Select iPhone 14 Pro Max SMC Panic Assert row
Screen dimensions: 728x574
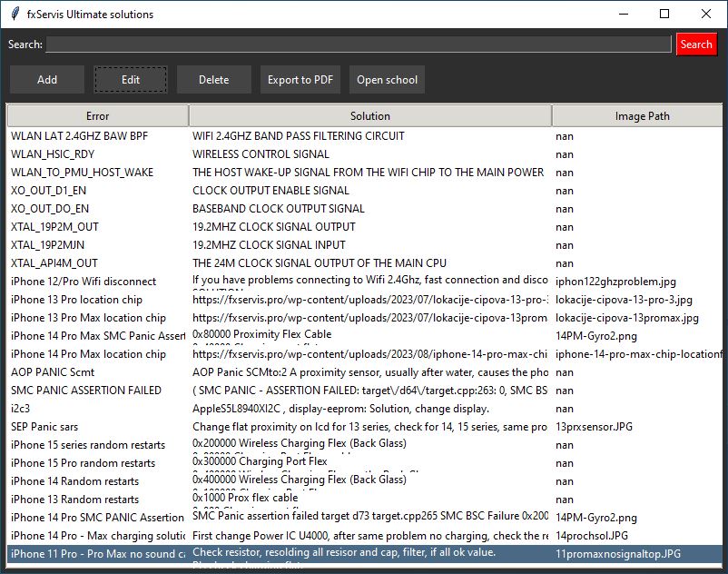[x=365, y=336]
